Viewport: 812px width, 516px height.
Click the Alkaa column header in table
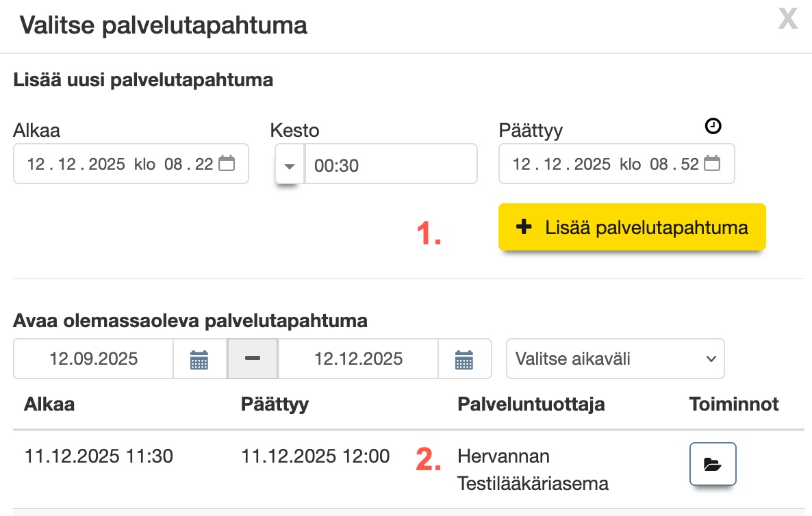pos(49,404)
